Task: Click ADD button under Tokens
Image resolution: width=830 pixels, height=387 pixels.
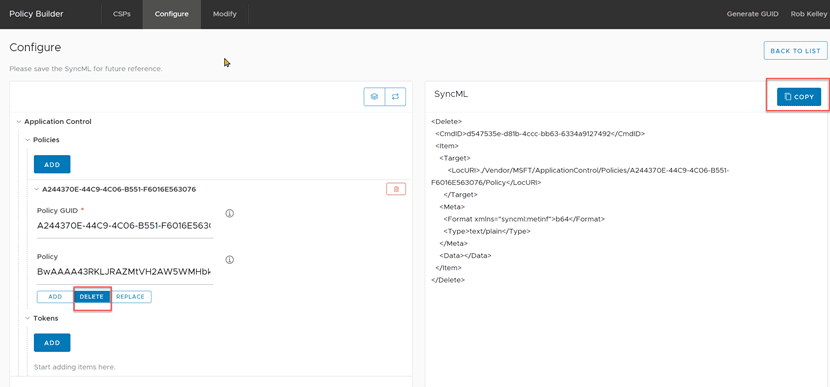Action: point(52,343)
